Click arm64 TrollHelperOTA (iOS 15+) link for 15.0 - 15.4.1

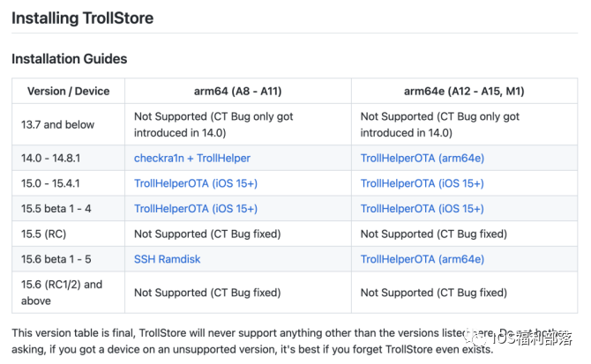click(x=195, y=183)
